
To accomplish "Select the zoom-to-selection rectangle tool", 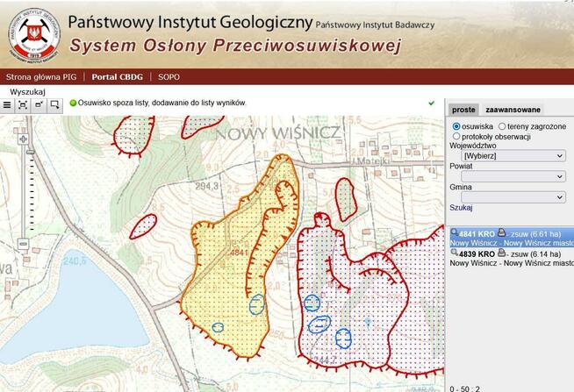I will pos(39,104).
